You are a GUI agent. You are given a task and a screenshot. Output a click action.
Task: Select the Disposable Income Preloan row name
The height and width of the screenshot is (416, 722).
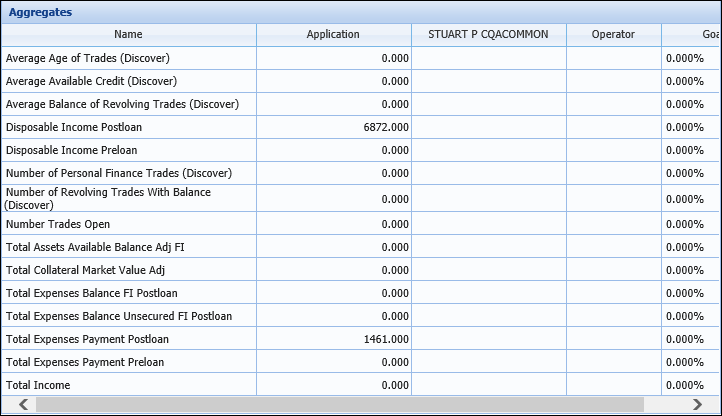(x=71, y=150)
